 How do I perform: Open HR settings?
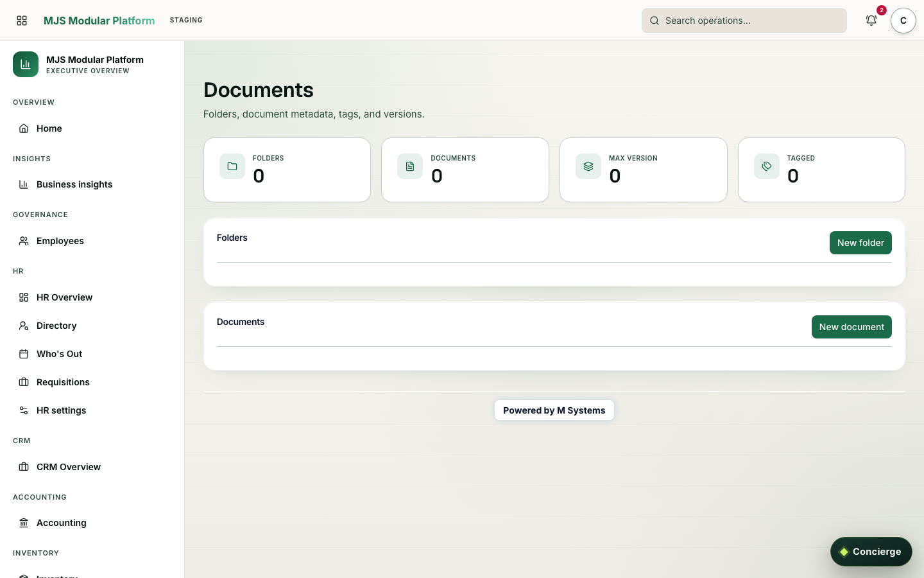(92, 410)
